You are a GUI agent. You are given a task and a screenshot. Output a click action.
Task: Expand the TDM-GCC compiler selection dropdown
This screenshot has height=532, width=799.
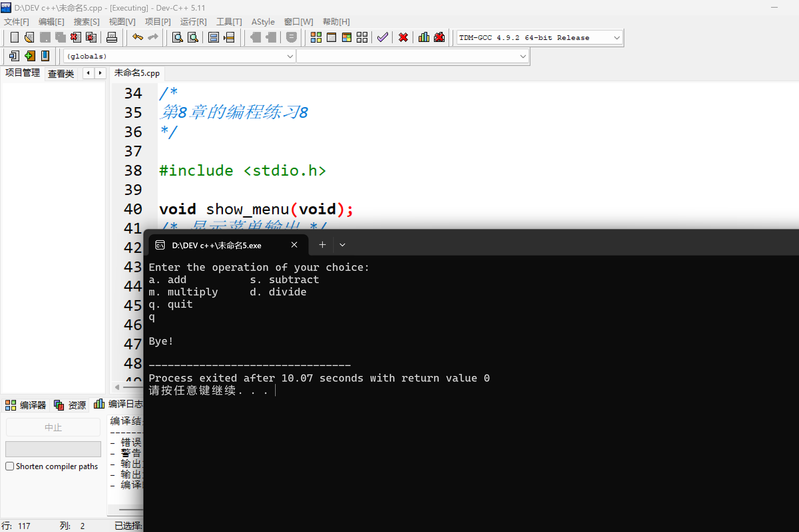point(616,38)
